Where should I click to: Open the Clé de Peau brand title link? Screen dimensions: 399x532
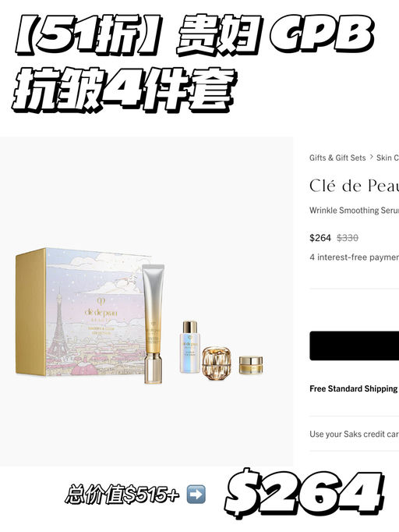point(354,186)
